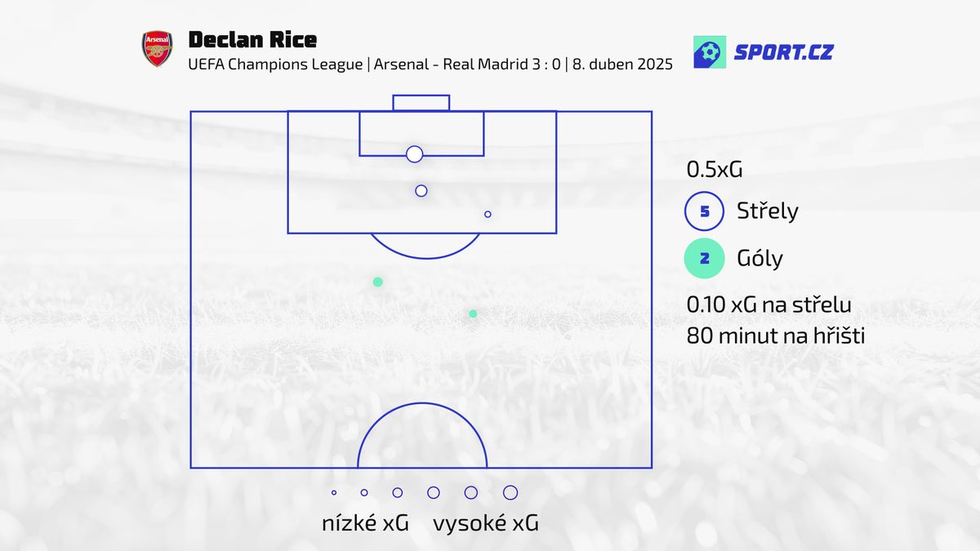
Task: Select the shot marker near the penalty spot
Action: pos(421,191)
